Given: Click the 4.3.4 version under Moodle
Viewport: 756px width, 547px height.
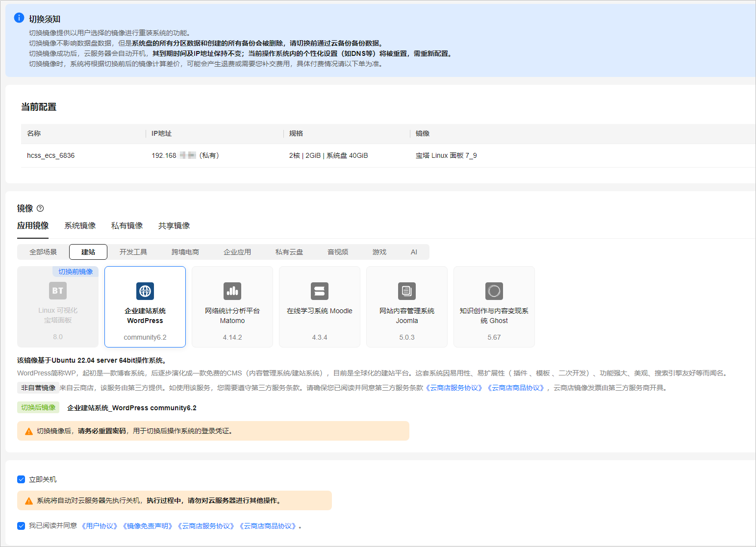Looking at the screenshot, I should coord(320,337).
